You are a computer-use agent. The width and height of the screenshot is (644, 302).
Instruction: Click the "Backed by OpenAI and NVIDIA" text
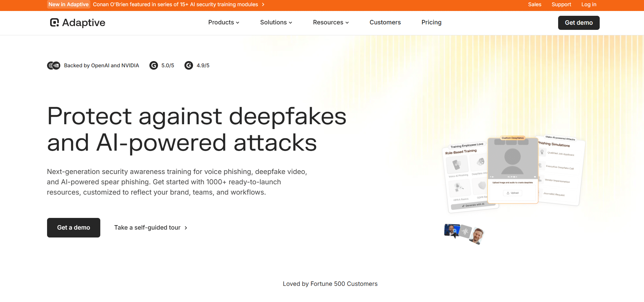tap(102, 66)
